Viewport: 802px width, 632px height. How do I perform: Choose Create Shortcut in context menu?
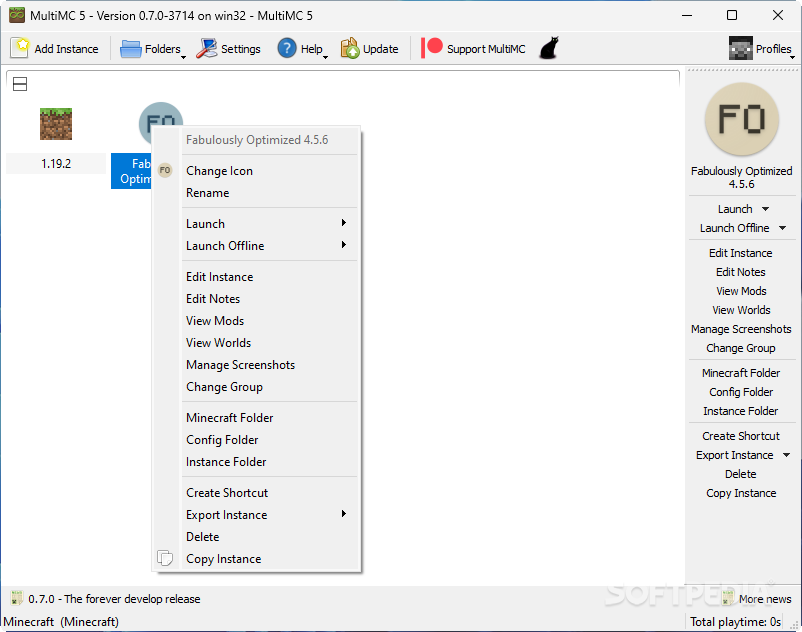pos(227,493)
